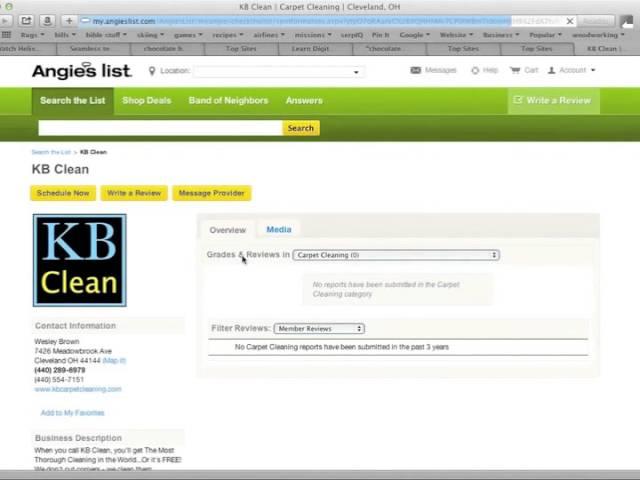Stop loading with the X in address bar
Image resolution: width=640 pixels, height=480 pixels.
[570, 21]
